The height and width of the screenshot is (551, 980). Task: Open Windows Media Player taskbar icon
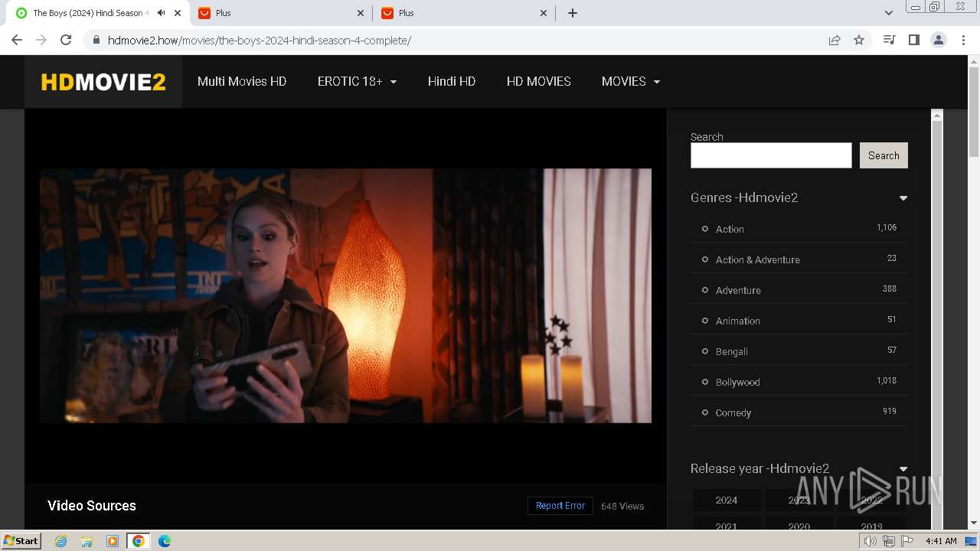point(113,541)
